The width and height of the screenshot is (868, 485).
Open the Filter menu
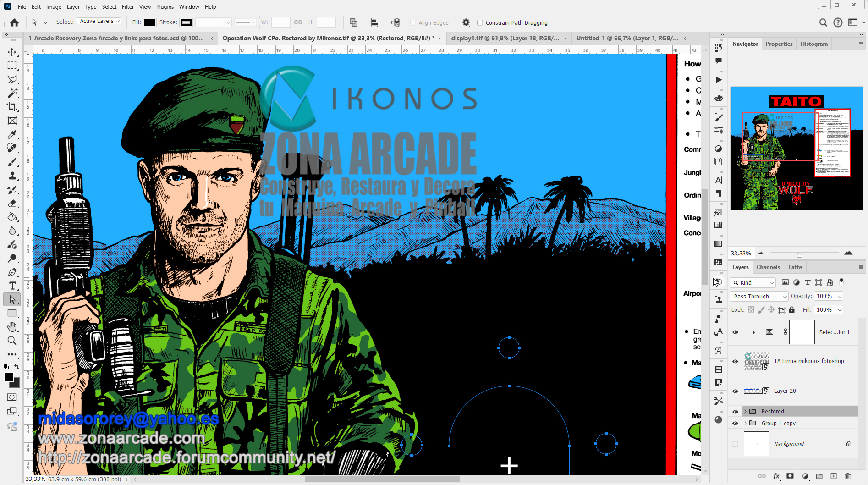click(x=128, y=6)
